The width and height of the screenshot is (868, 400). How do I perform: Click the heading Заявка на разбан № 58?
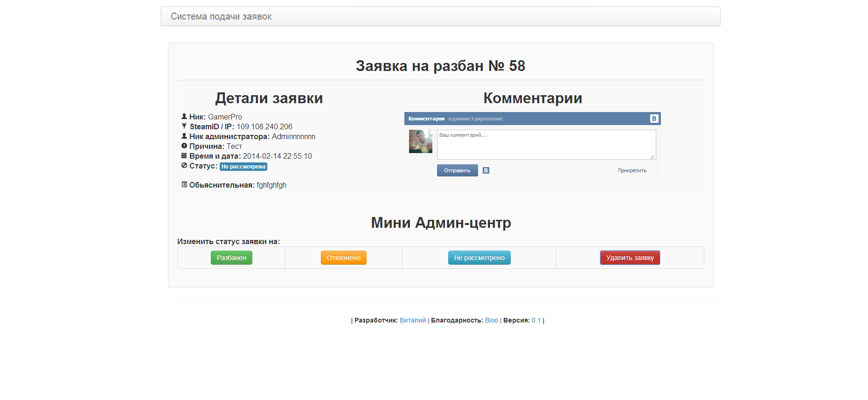(x=440, y=66)
